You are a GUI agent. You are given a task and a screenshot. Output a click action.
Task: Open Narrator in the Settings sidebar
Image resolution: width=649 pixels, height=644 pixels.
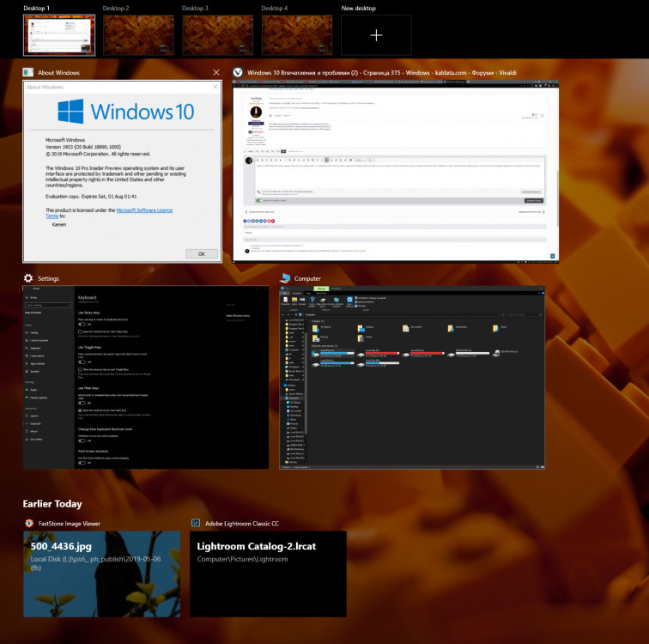tap(34, 371)
